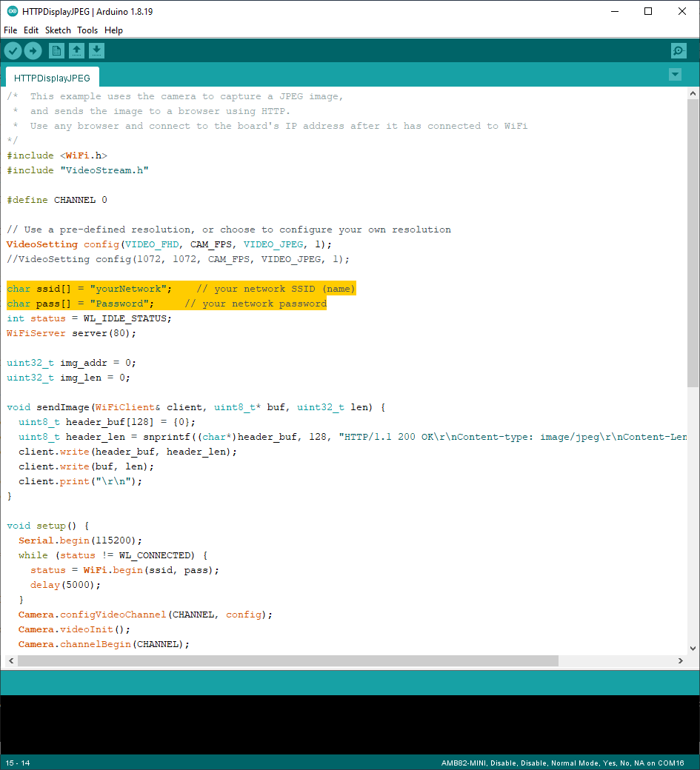Click the Arduino logo in title bar

pos(13,11)
